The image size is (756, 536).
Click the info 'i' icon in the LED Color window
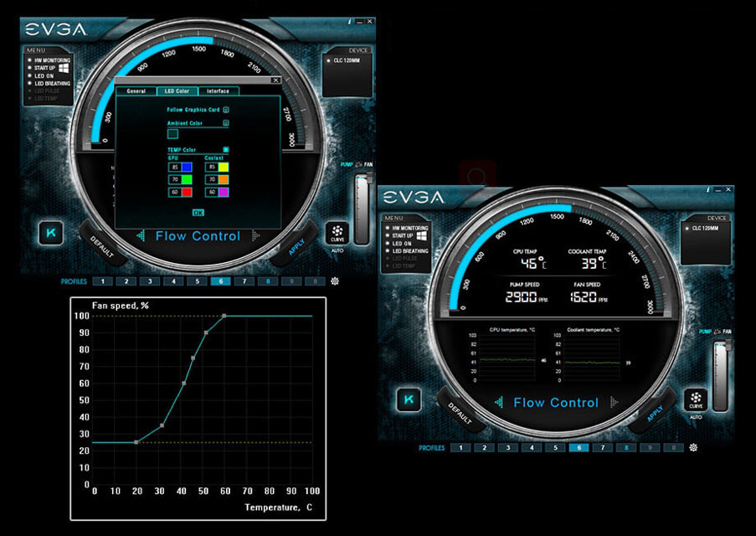tap(348, 19)
